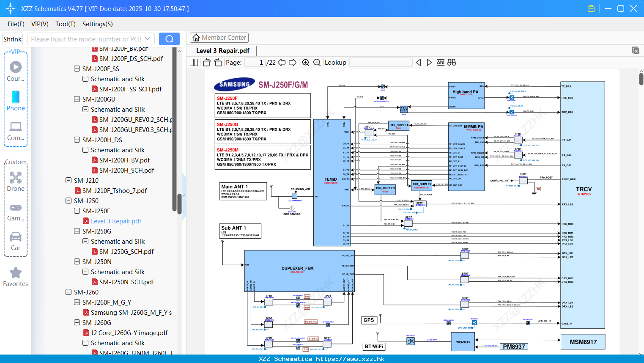Collapse the SM-J200H_DS node
The width and height of the screenshot is (644, 363).
coord(77,140)
